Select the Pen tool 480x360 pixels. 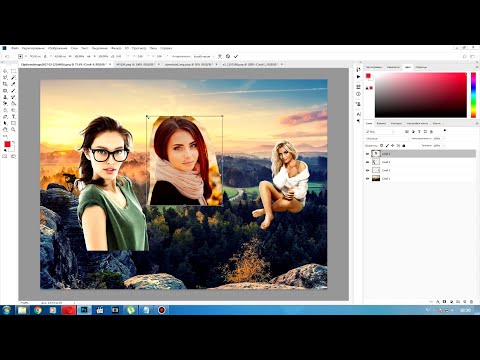[x=5, y=117]
